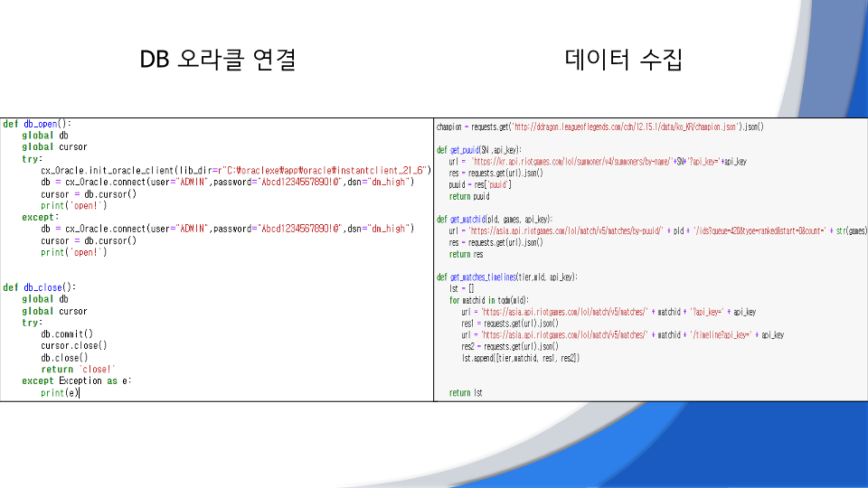Click the "return 'close!'" code line

[x=78, y=370]
